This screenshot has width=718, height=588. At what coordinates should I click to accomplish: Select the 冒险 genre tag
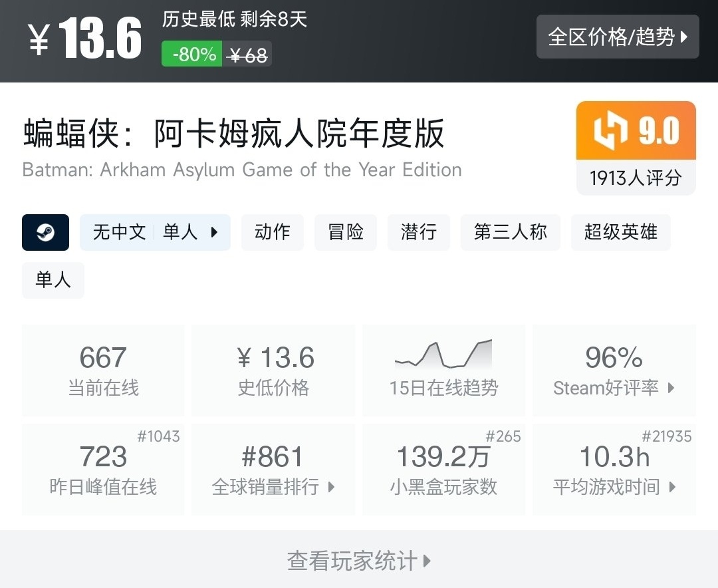(345, 232)
